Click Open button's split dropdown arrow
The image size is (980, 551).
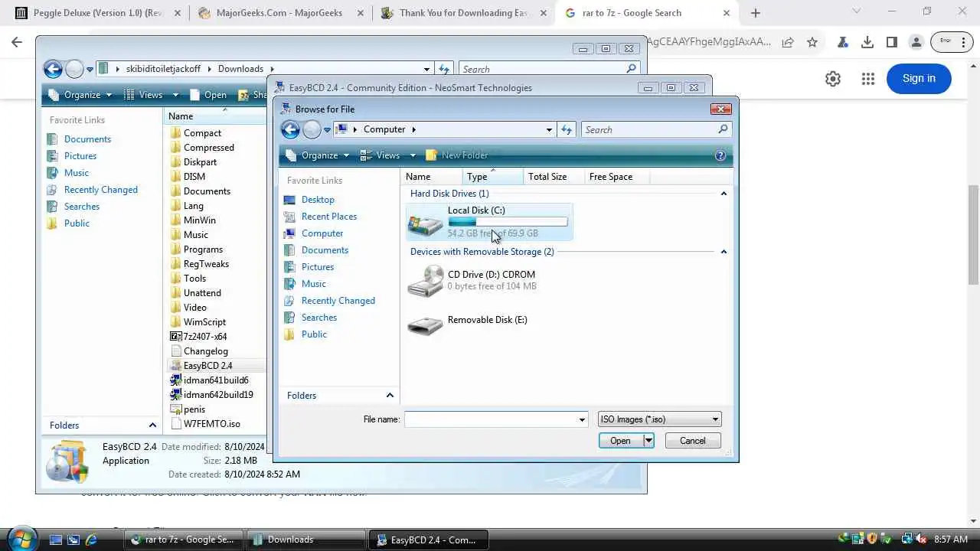[648, 441]
